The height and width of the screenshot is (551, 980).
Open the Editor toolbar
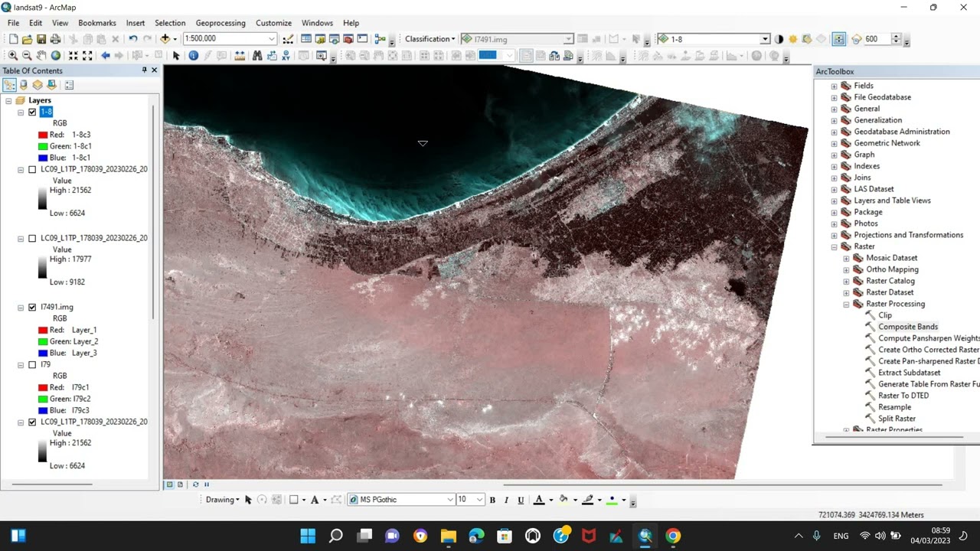(x=288, y=39)
